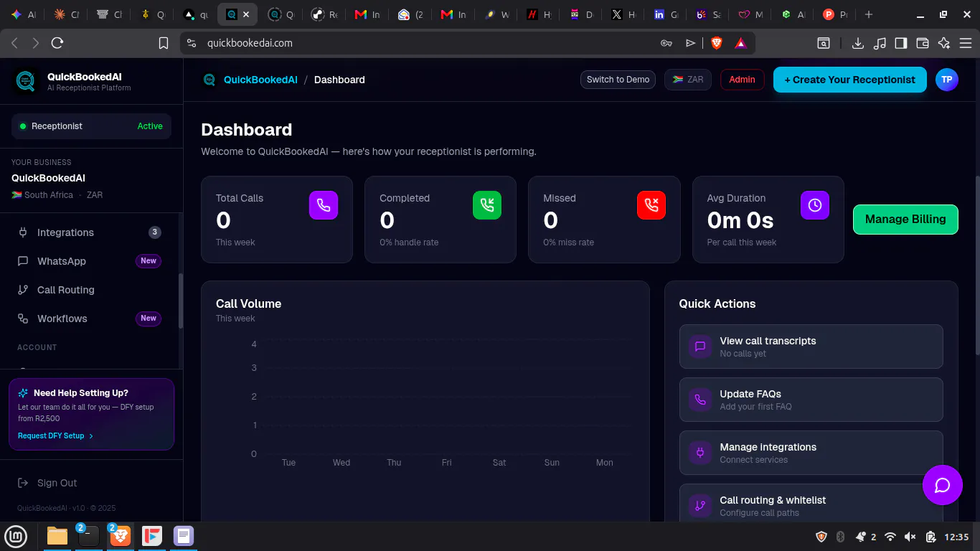The image size is (980, 551).
Task: Click the QuickBookedAI sidebar logo
Action: tap(27, 82)
